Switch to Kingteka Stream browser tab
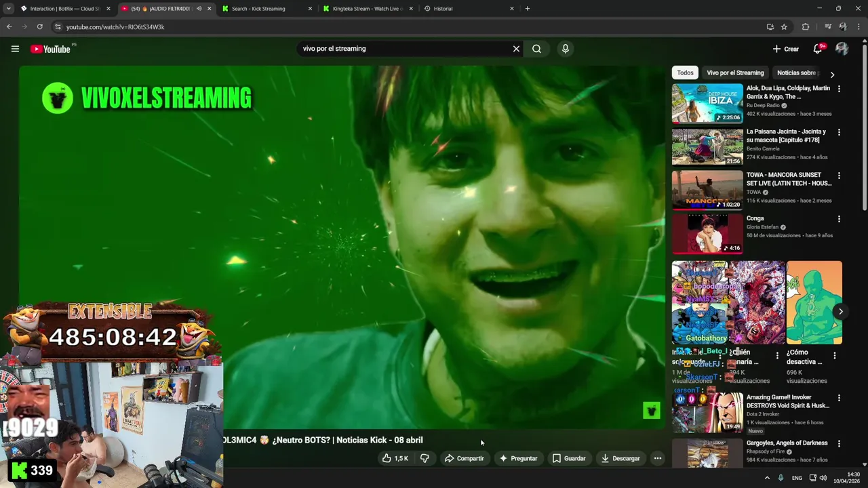Screen dimensions: 868x488 (x=368, y=9)
